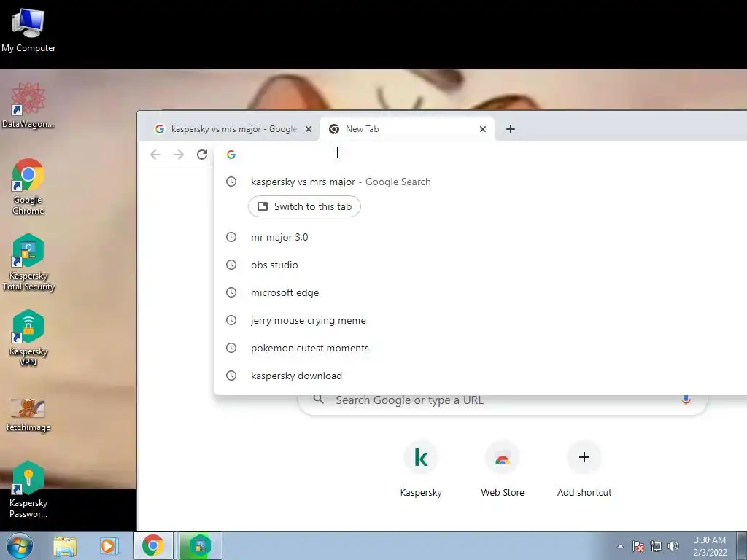Click the history clock icon beside microsoft edge
This screenshot has height=560, width=747.
coord(231,292)
